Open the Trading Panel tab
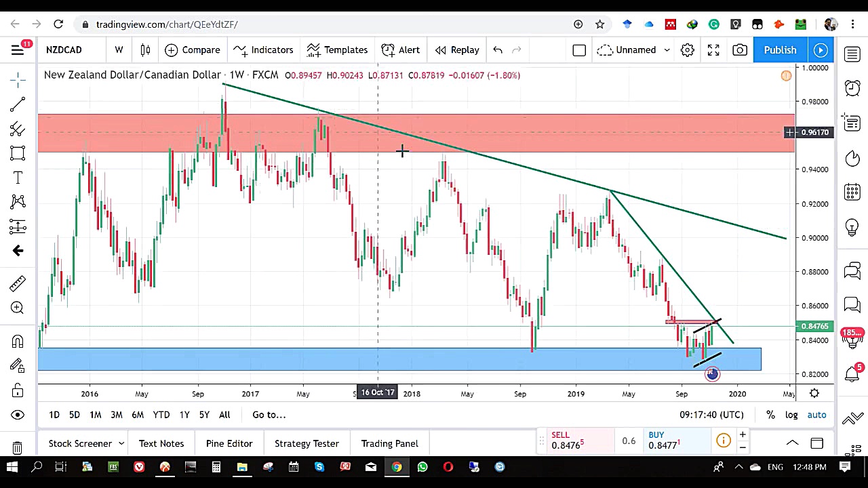Image resolution: width=868 pixels, height=488 pixels. click(390, 443)
